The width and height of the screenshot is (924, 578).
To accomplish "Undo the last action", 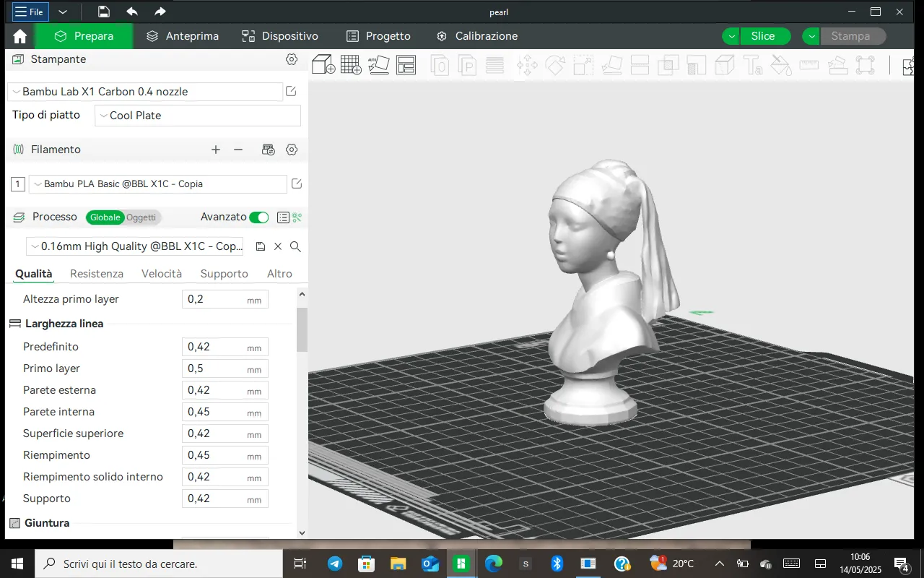I will 132,12.
